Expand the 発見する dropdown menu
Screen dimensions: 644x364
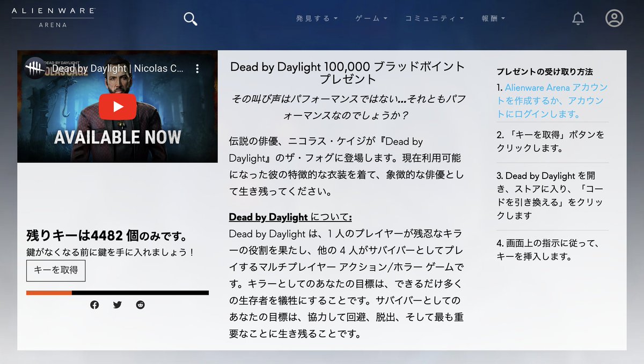point(317,18)
